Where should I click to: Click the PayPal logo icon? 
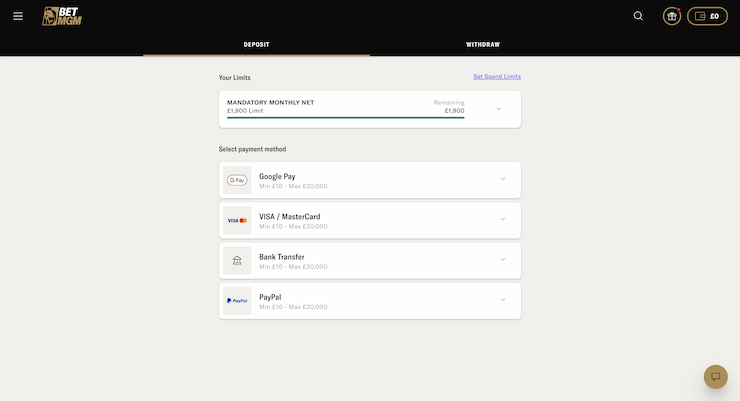[237, 300]
